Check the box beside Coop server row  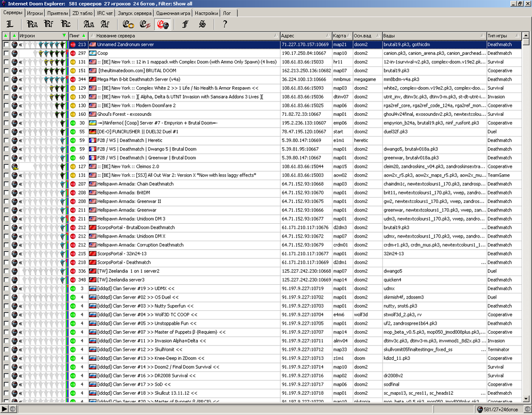[x=6, y=54]
